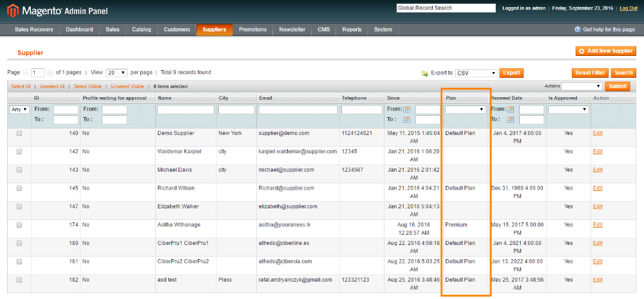Image resolution: width=644 pixels, height=299 pixels.
Task: Open the Actions dropdown
Action: click(x=582, y=86)
